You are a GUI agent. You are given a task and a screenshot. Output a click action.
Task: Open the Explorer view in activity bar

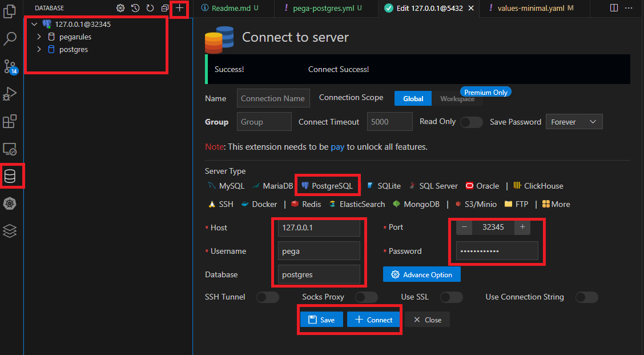click(x=10, y=11)
